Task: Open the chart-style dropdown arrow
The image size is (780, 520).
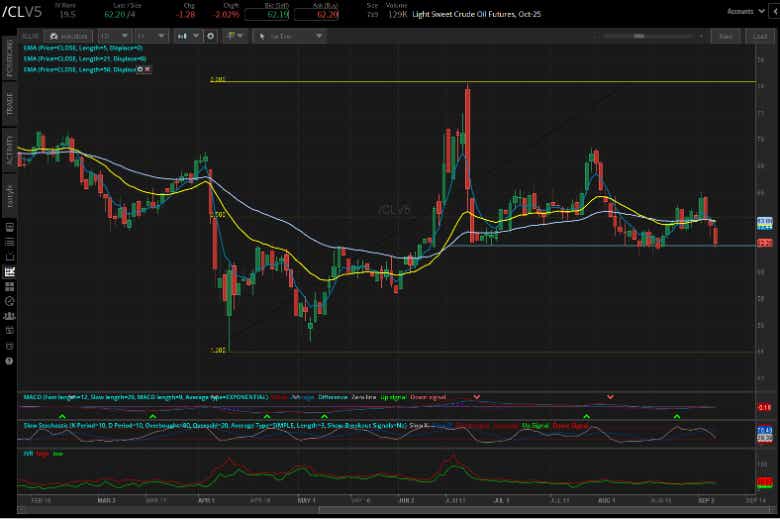Action: coord(195,36)
